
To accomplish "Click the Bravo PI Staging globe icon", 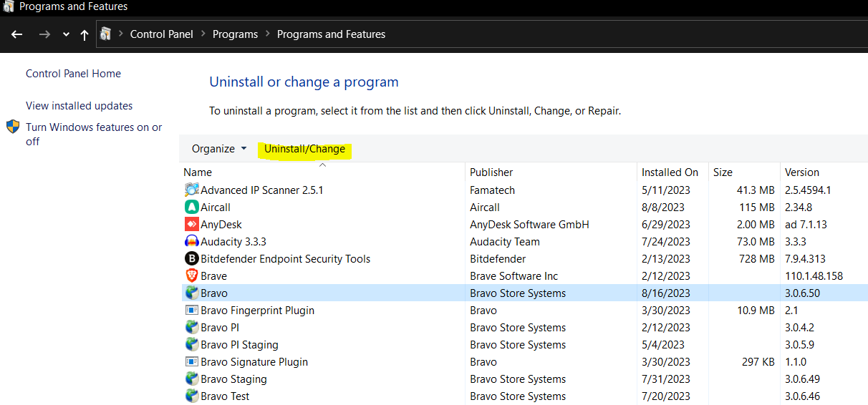I will 191,345.
